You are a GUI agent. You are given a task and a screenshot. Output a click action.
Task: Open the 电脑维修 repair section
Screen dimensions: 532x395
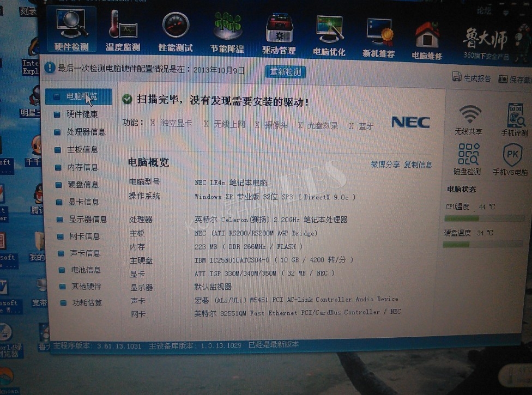click(x=427, y=40)
